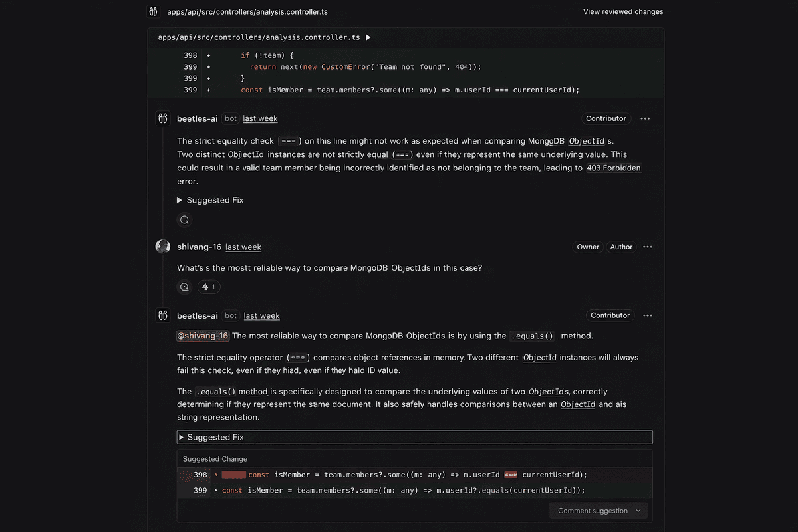Click the reply icon below shivang-16's question

[x=184, y=287]
